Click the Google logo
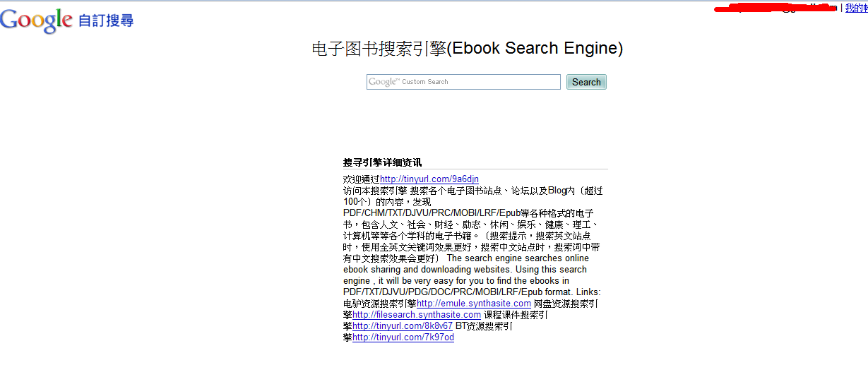The width and height of the screenshot is (868, 377). pyautogui.click(x=36, y=20)
